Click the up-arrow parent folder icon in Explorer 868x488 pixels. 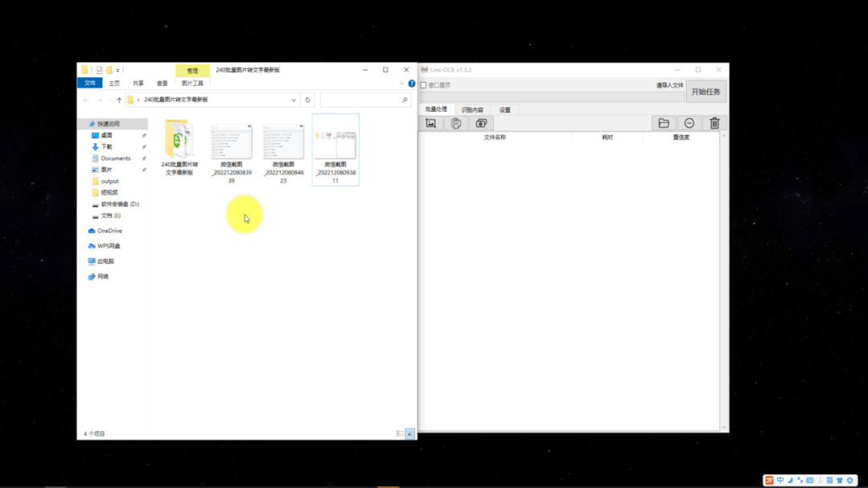119,100
